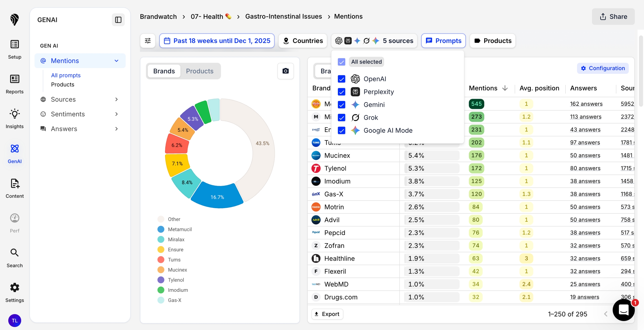The image size is (644, 330).
Task: Uncheck the Grok source checkbox
Action: coord(341,117)
